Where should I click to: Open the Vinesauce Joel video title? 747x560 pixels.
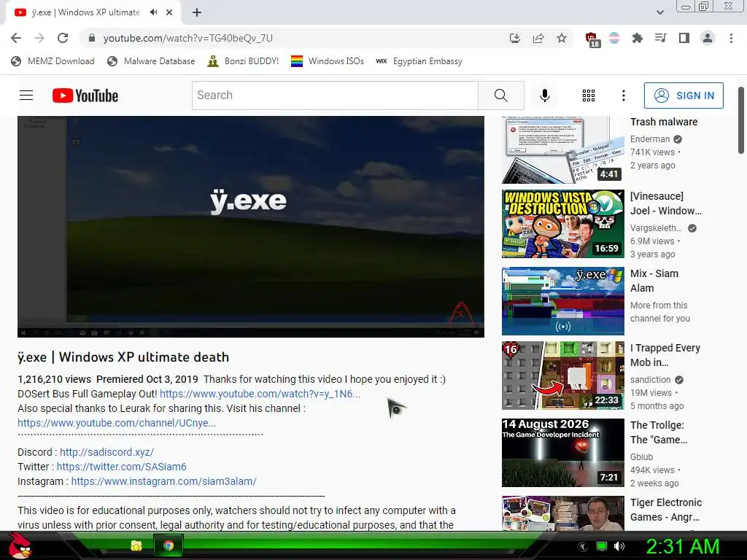[x=665, y=203]
